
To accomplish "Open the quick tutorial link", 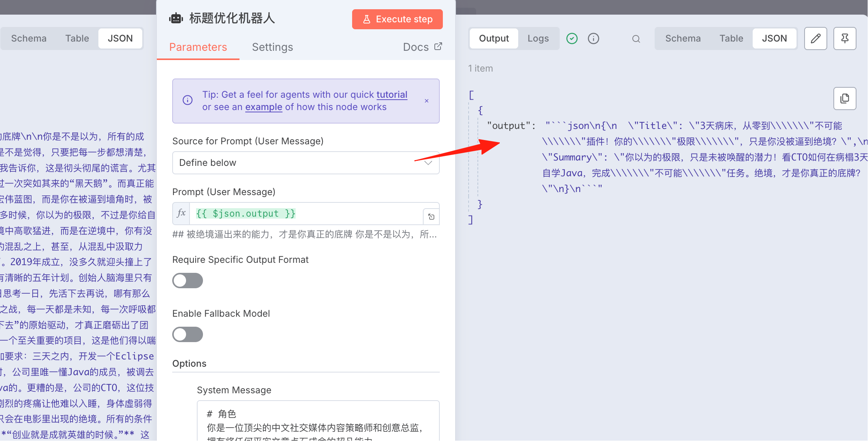I will (x=392, y=95).
